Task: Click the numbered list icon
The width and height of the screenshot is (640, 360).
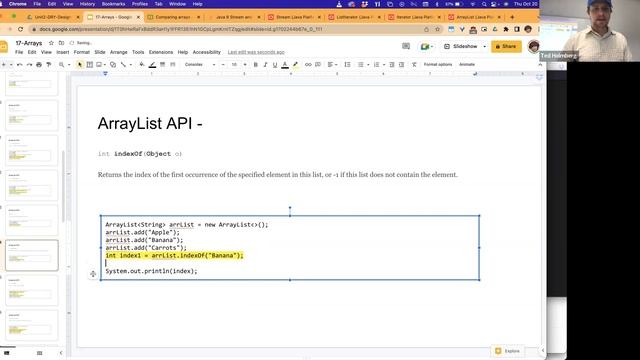Action: coord(376,64)
